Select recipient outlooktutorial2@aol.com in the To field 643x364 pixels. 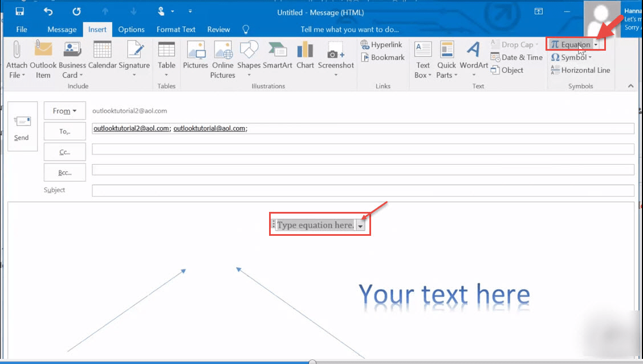coord(131,128)
